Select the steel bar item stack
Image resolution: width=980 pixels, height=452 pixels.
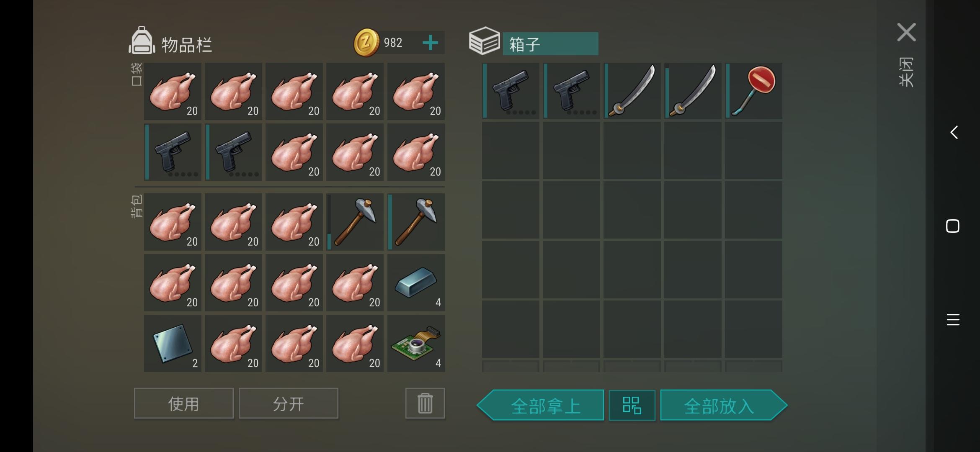(416, 282)
